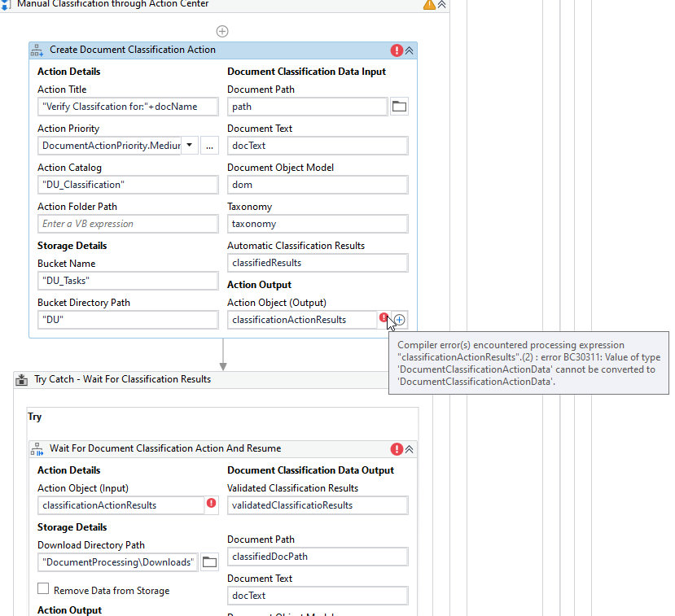Click the Create Document Classification Action activity icon
Image resolution: width=675 pixels, height=616 pixels.
click(37, 50)
